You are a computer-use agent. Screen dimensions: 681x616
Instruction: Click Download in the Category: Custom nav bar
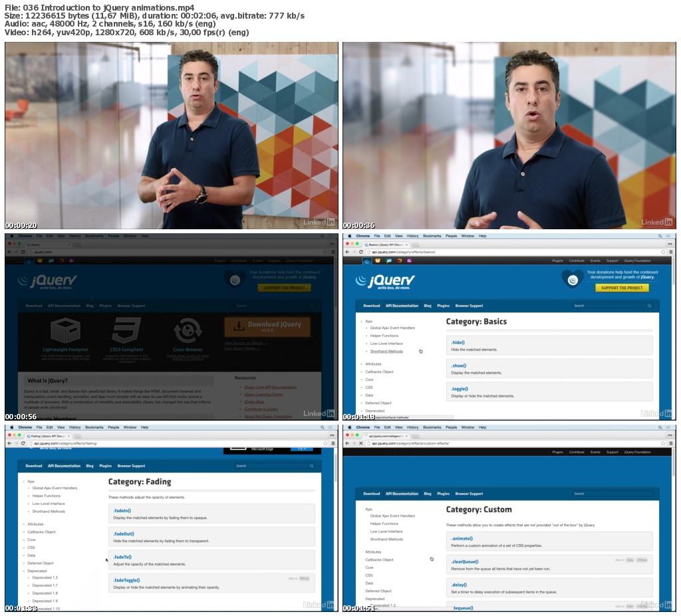[x=371, y=494]
